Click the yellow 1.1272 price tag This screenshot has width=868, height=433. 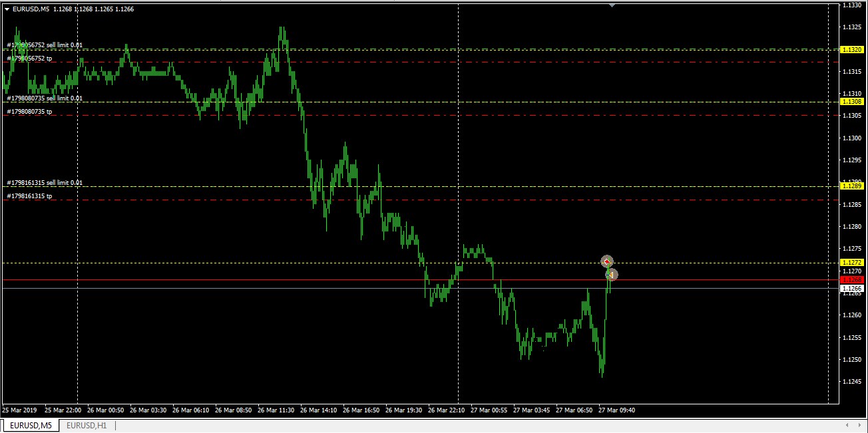852,263
